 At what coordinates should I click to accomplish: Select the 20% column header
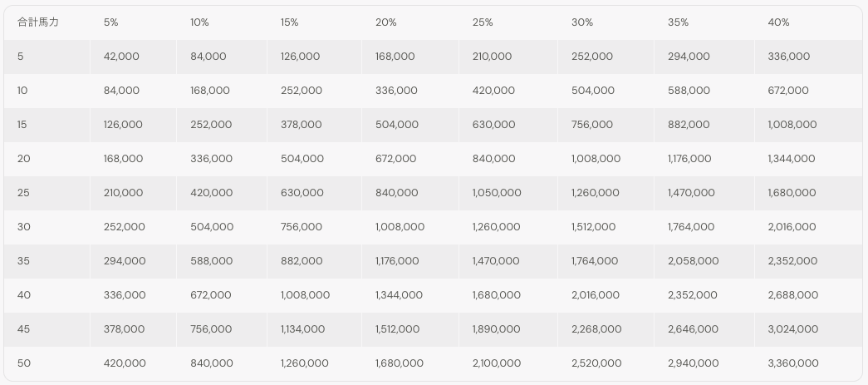[386, 22]
